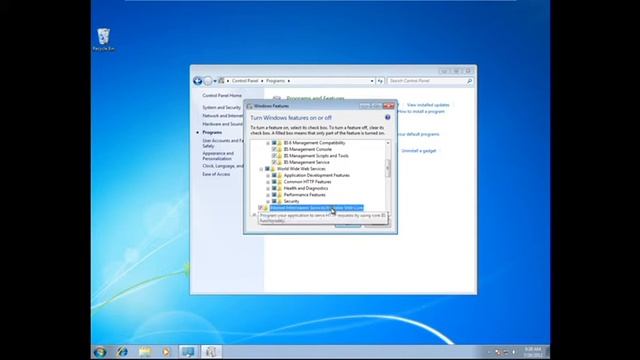
Task: Open recent pages dropdown beside Forward arrow
Action: pos(215,81)
